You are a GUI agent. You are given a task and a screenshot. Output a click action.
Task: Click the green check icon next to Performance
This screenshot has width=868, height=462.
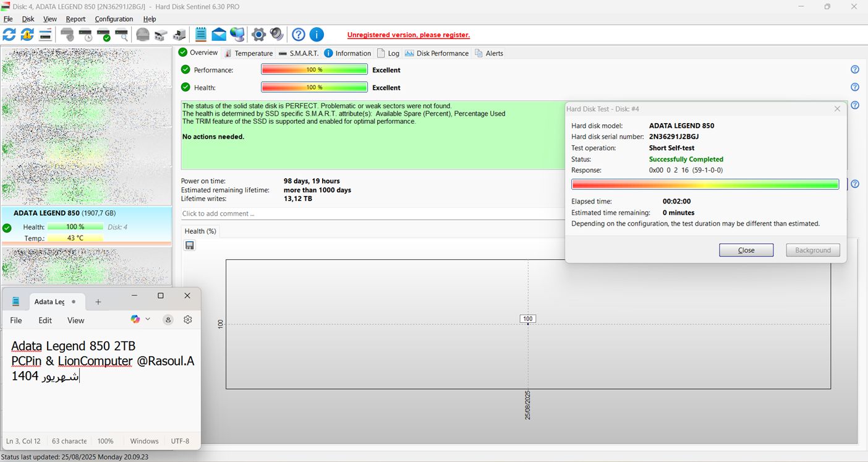tap(185, 69)
